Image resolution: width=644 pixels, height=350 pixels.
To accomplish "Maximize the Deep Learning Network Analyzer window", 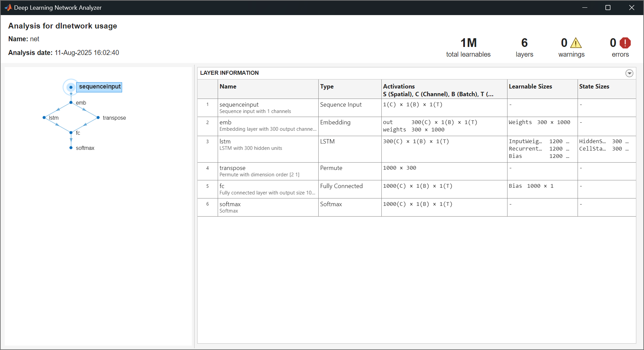I will (x=608, y=7).
